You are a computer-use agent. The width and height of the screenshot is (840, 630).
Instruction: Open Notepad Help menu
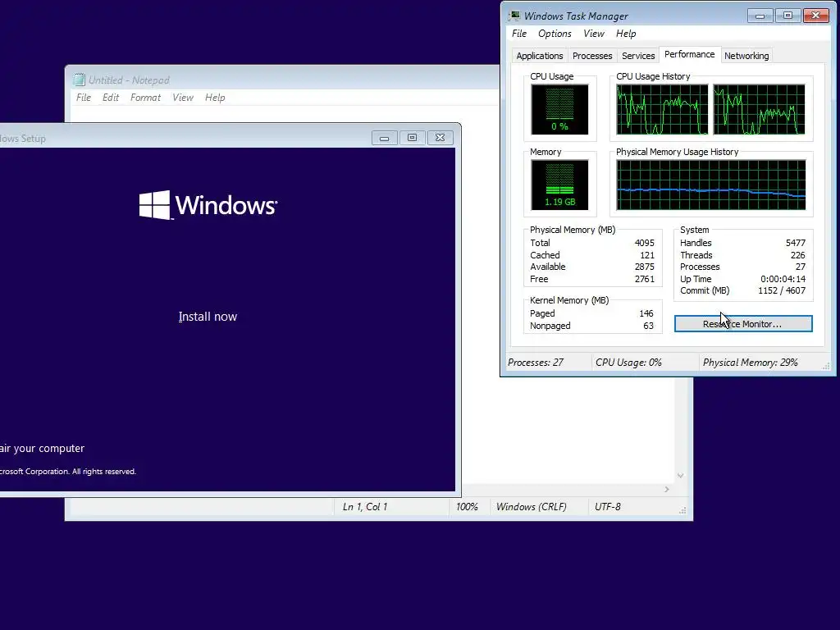tap(215, 98)
